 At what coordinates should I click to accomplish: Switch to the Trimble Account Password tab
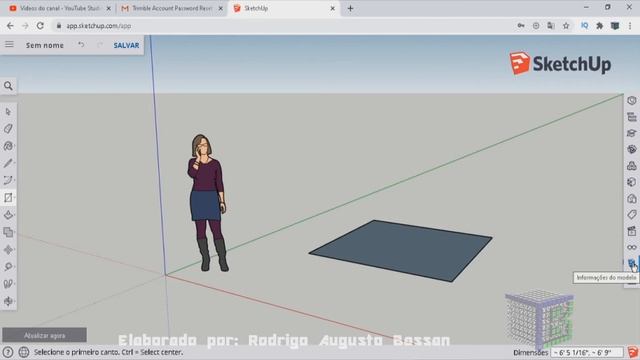point(172,8)
